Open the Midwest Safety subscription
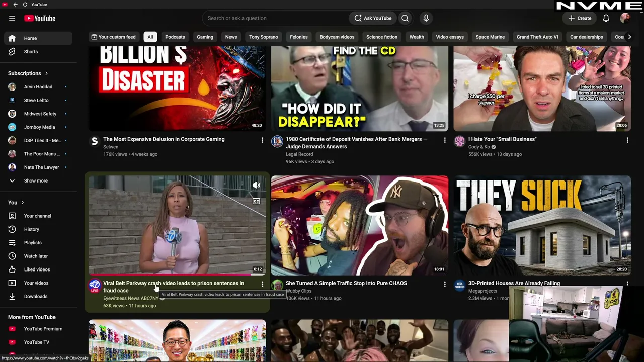The width and height of the screenshot is (644, 362). (x=38, y=114)
